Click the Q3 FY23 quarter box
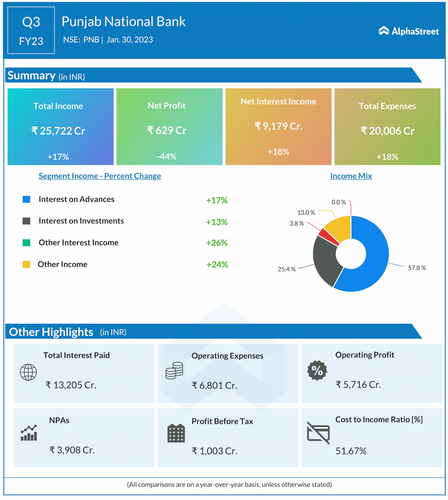 (x=31, y=30)
